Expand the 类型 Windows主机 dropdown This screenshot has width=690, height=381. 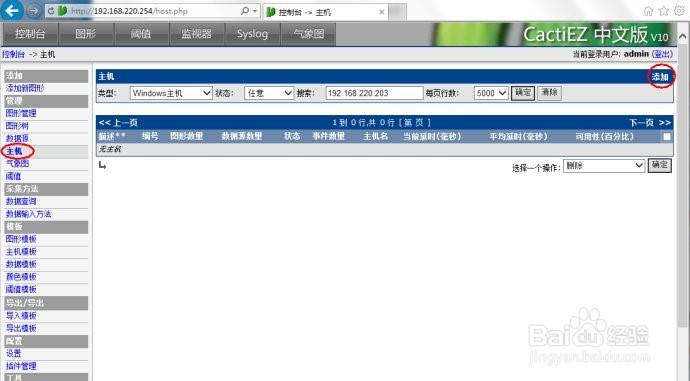pyautogui.click(x=171, y=93)
